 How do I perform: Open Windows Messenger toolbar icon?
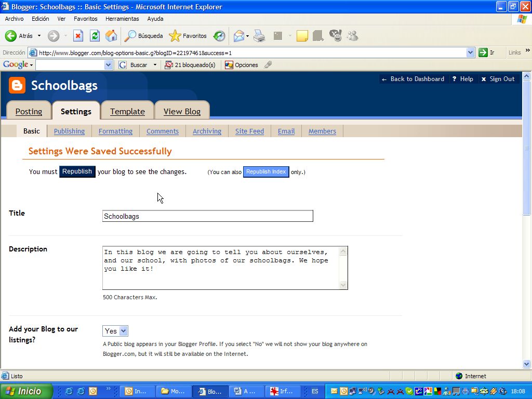click(x=353, y=36)
